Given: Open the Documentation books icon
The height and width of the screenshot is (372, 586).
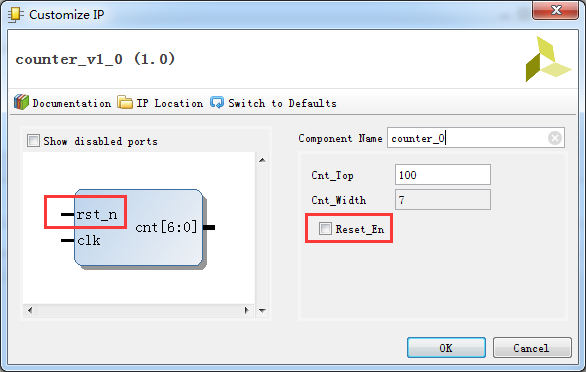Looking at the screenshot, I should [21, 102].
